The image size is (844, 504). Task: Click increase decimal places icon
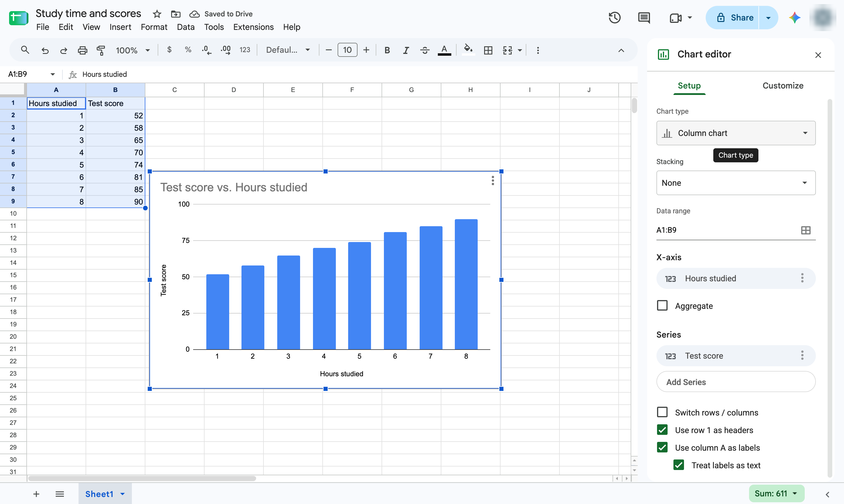click(x=226, y=50)
